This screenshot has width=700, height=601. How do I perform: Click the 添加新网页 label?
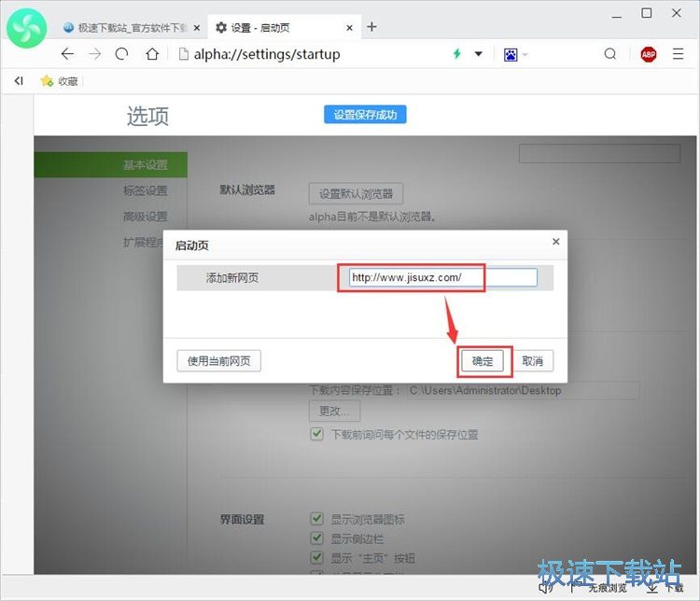click(x=232, y=278)
